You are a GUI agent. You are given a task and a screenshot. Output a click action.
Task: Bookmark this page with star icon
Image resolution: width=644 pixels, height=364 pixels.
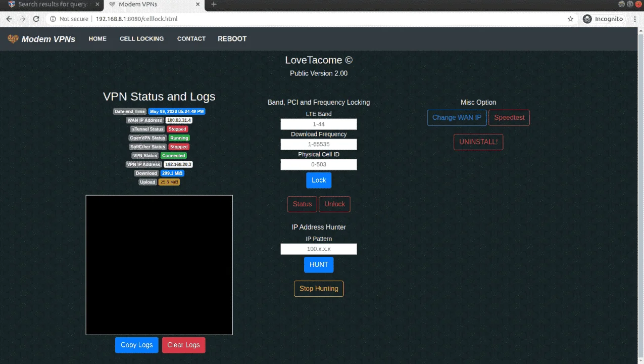570,19
